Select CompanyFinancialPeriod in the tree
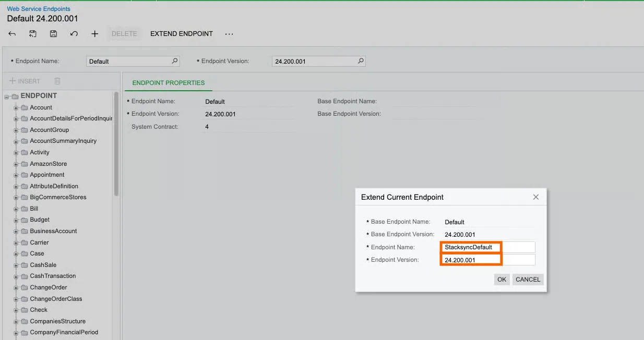The width and height of the screenshot is (644, 340). (x=64, y=332)
